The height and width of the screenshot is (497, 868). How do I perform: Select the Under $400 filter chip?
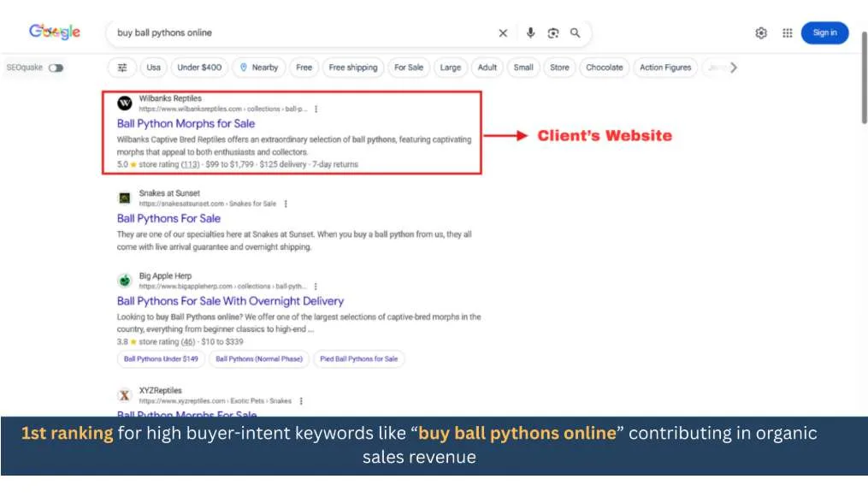click(x=199, y=68)
